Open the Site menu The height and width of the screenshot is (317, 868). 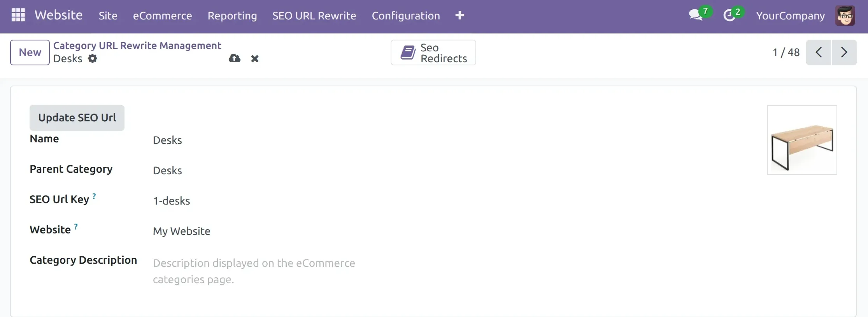[x=108, y=16]
